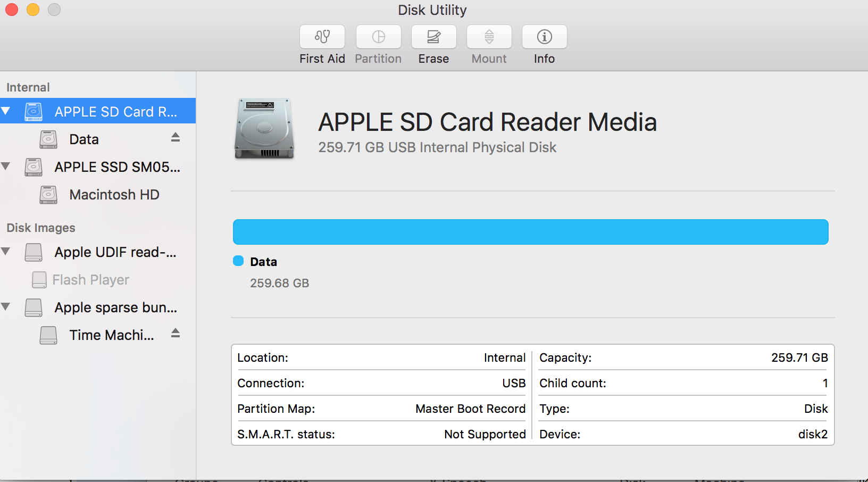Select the Time Machine sidebar volume
Screen dimensions: 868x482
[x=111, y=335]
